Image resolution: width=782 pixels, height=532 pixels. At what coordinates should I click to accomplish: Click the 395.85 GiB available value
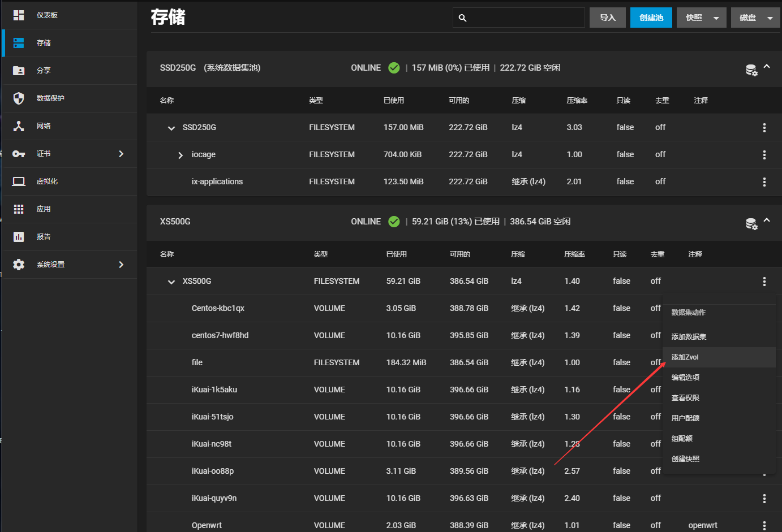tap(469, 335)
